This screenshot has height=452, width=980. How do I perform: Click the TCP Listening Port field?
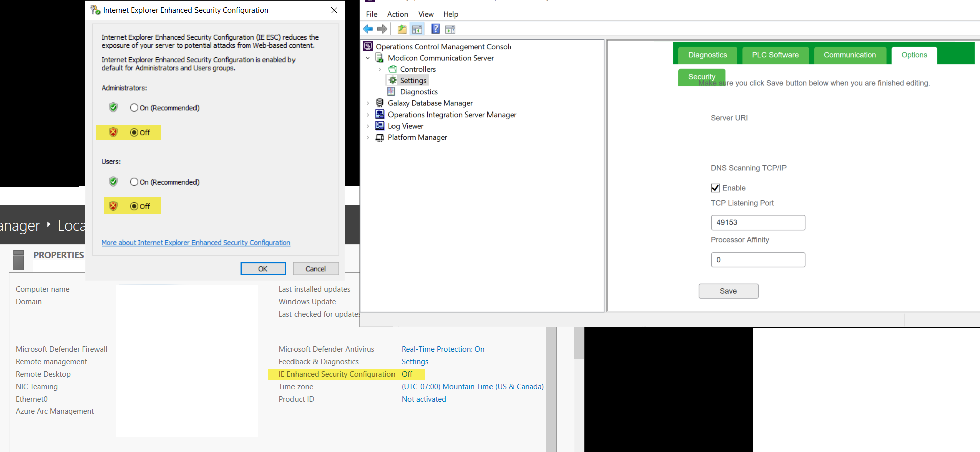(x=758, y=222)
